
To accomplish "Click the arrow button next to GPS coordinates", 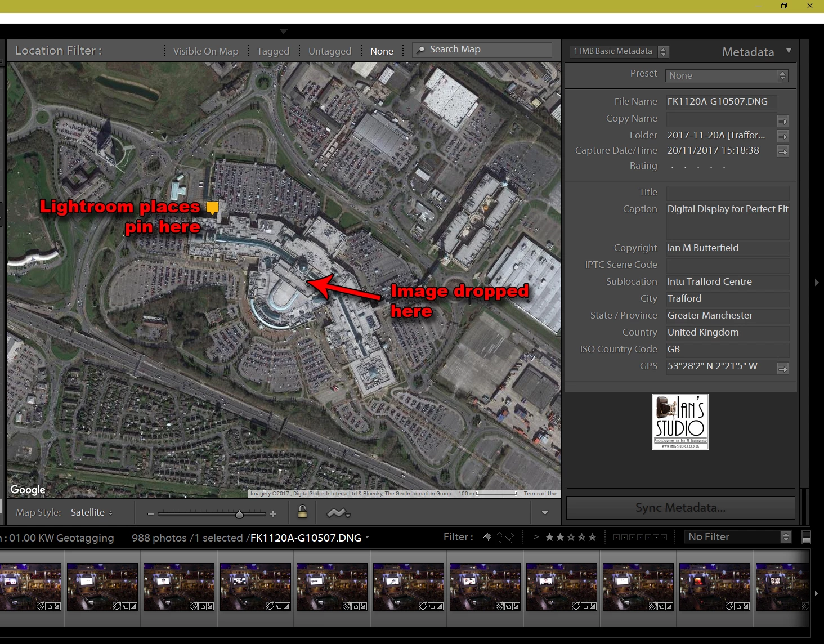I will (x=782, y=368).
